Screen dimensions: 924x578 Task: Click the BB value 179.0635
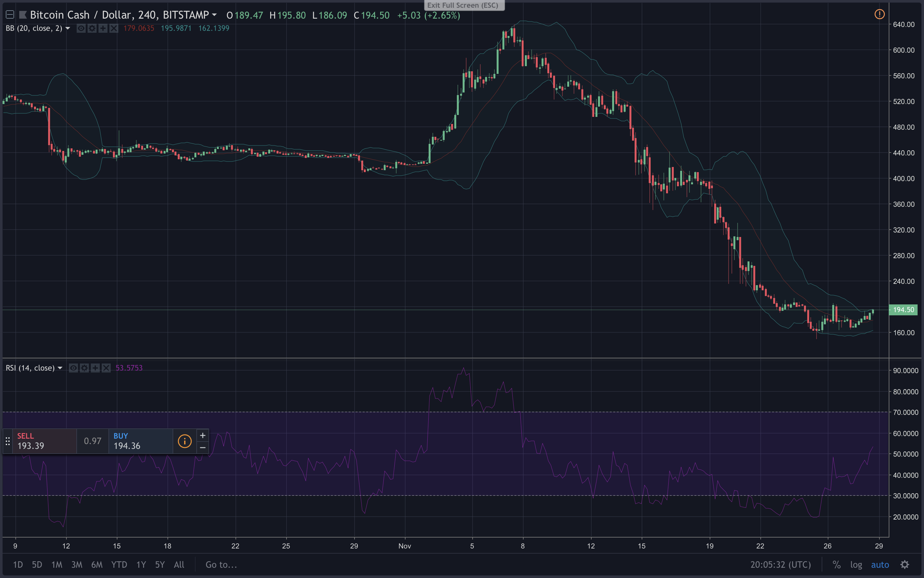pos(139,28)
